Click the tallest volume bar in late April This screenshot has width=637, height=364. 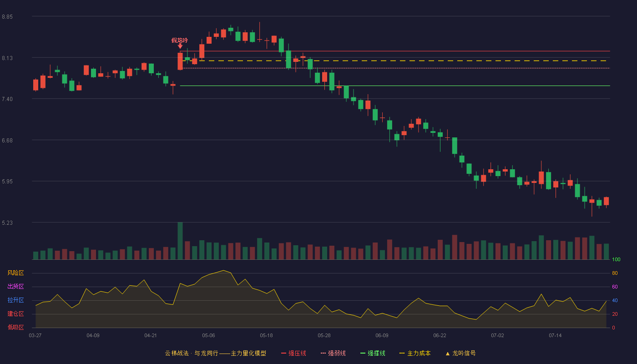coord(180,241)
